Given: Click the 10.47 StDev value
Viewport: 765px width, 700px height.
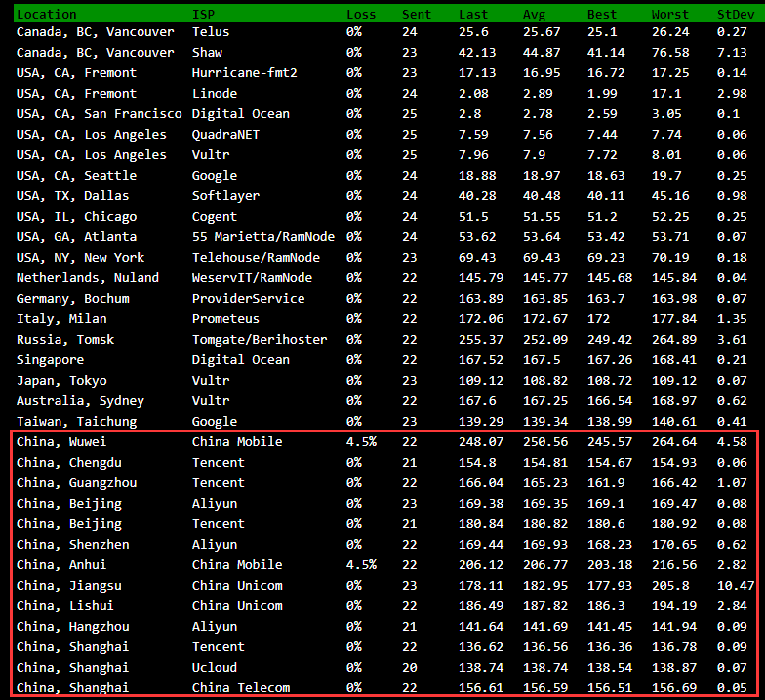Looking at the screenshot, I should point(736,586).
